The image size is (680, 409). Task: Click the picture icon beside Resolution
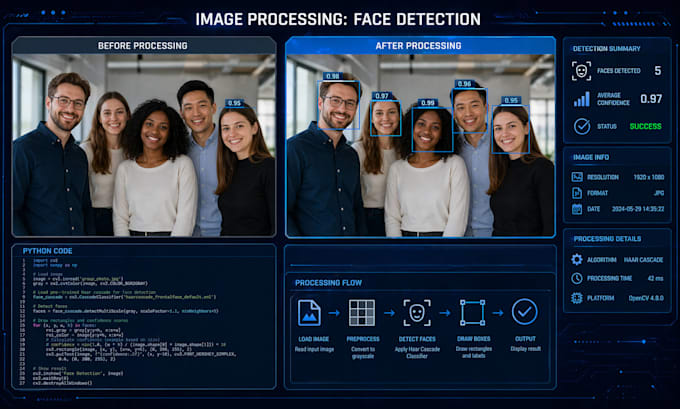coord(577,177)
